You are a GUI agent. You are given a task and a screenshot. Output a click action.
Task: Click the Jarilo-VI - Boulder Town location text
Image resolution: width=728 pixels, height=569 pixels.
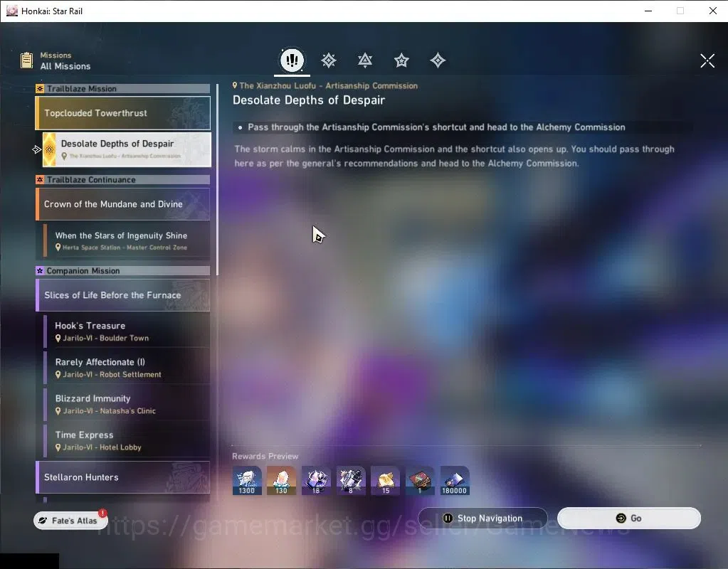pos(106,339)
